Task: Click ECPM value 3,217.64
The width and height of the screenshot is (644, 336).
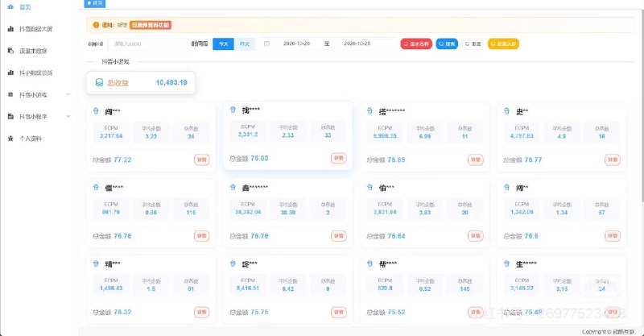Action: pyautogui.click(x=111, y=135)
